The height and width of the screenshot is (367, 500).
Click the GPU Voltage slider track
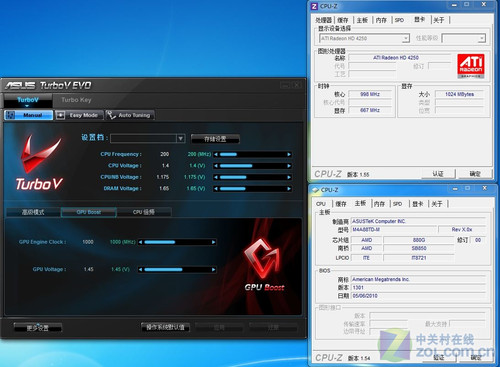click(x=177, y=269)
